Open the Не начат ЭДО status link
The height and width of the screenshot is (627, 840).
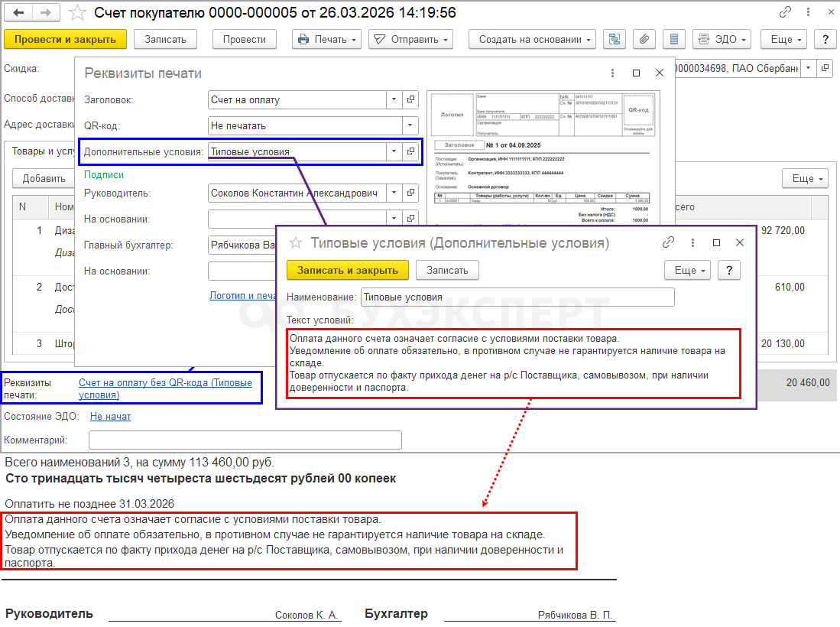pyautogui.click(x=110, y=417)
